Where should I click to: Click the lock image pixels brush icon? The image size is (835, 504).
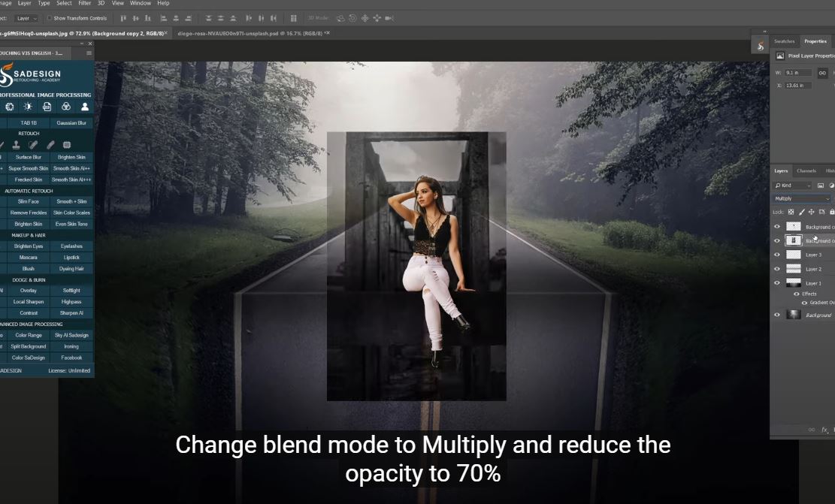(801, 212)
